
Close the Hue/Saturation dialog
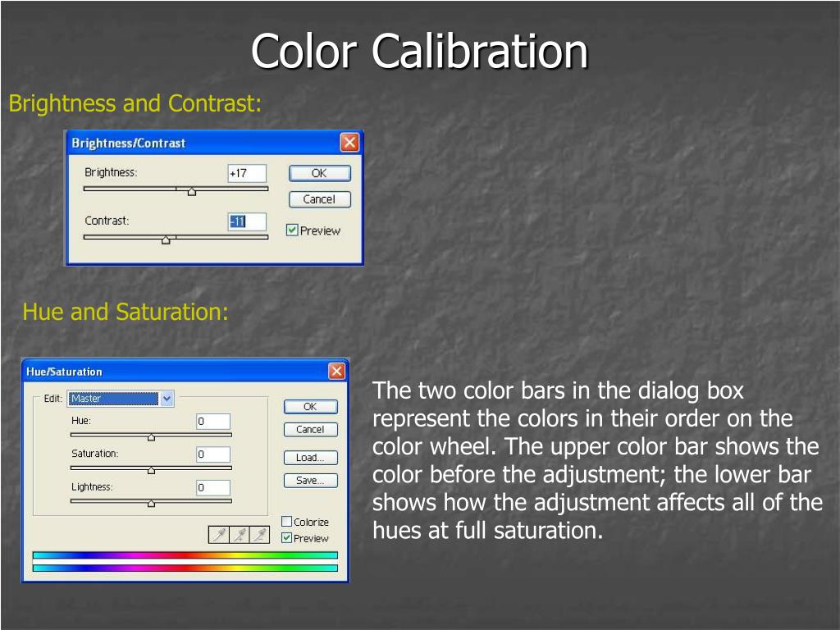tap(336, 371)
